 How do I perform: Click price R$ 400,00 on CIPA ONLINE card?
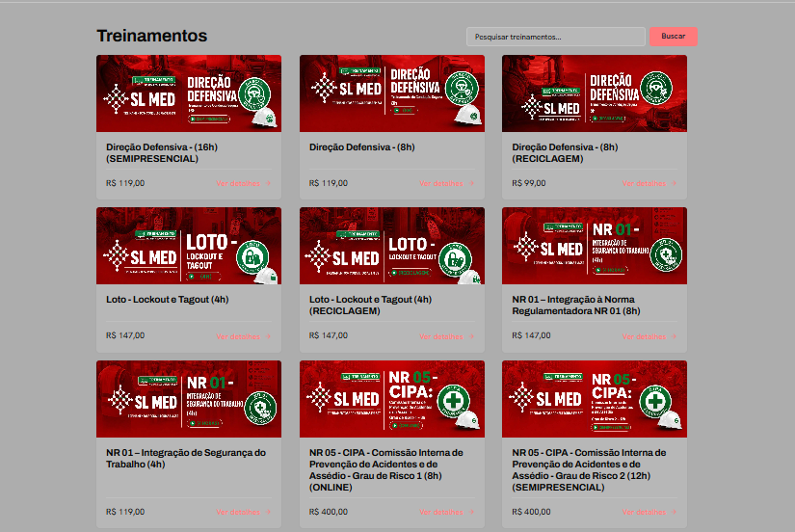(x=329, y=512)
